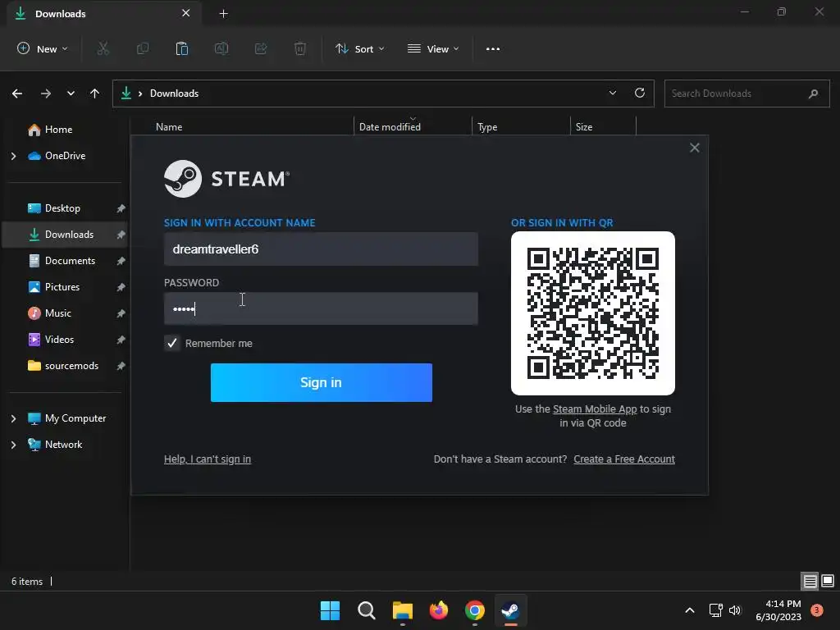
Task: Expand address bar history dropdown
Action: [612, 93]
